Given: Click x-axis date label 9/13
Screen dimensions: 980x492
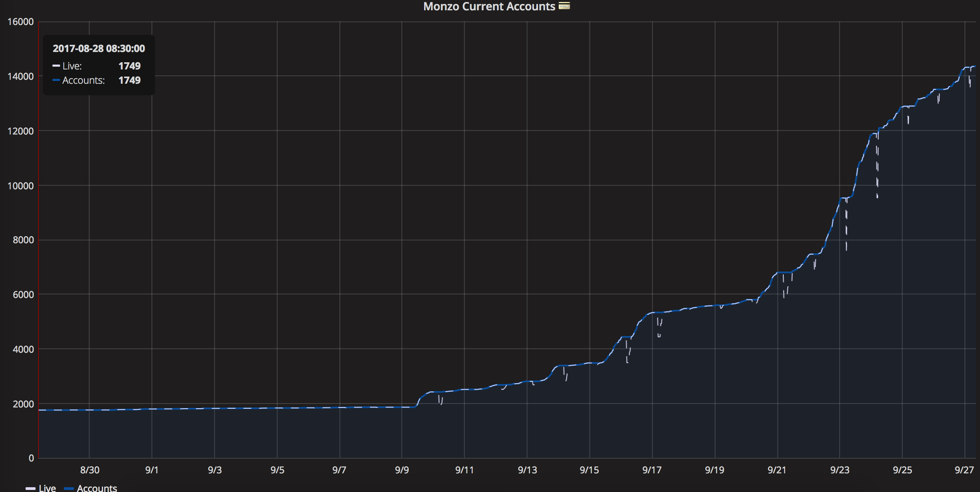Looking at the screenshot, I should pyautogui.click(x=527, y=470).
